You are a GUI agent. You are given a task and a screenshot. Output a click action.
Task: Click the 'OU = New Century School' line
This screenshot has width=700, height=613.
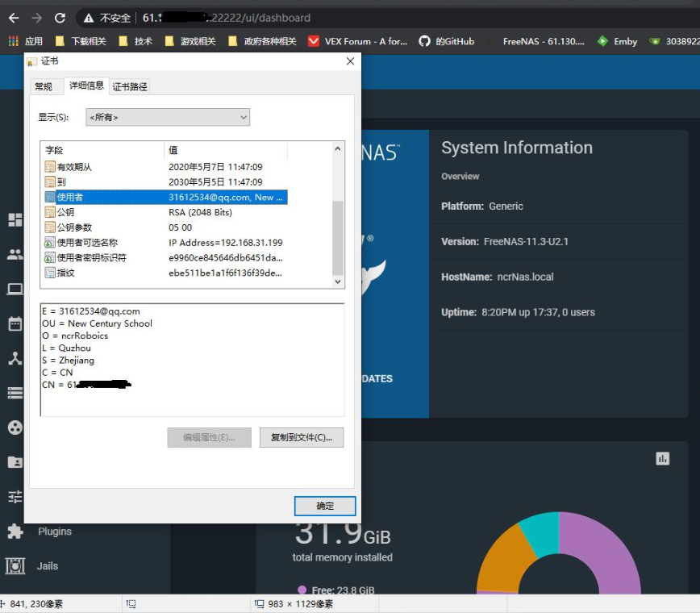pos(97,323)
